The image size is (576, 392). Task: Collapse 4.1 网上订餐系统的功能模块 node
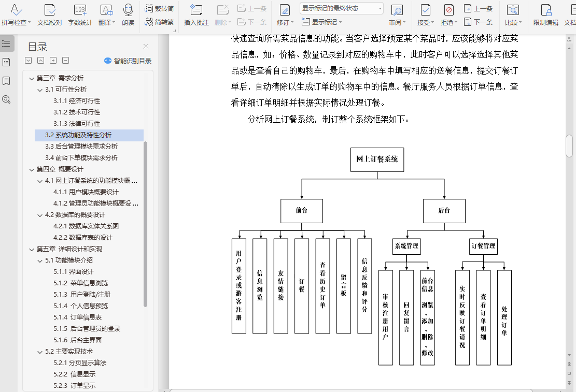tap(40, 181)
